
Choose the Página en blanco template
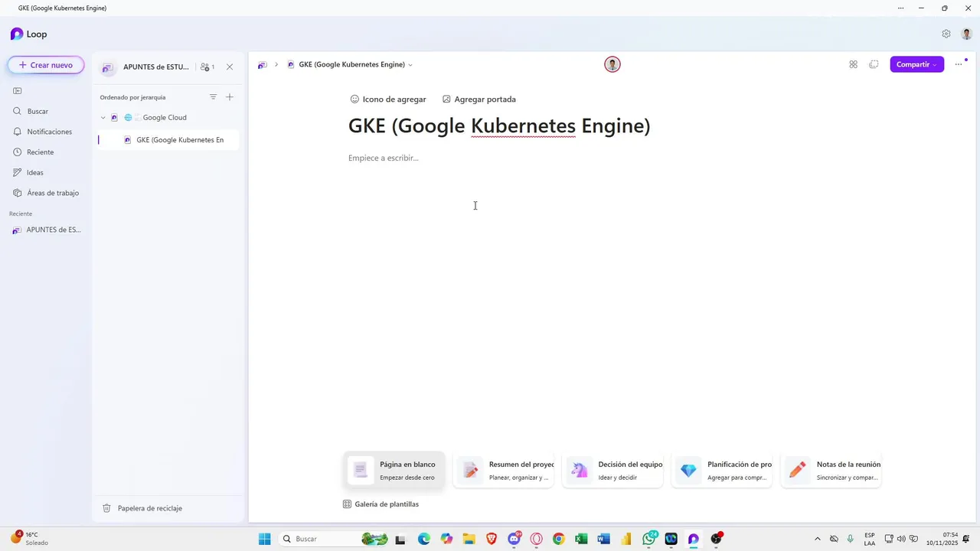pos(394,470)
